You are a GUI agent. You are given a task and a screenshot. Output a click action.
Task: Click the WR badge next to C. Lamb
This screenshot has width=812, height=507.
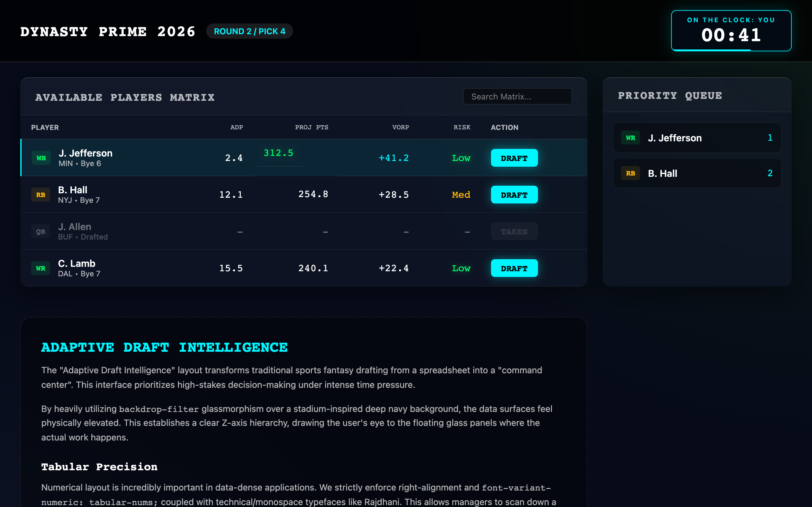click(x=41, y=268)
